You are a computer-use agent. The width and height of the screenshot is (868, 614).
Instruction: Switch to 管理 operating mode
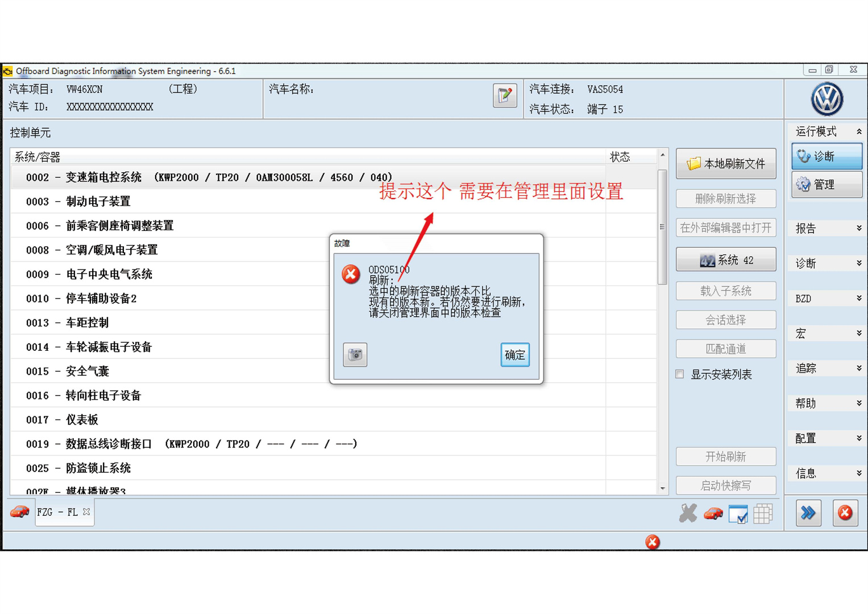pyautogui.click(x=827, y=185)
